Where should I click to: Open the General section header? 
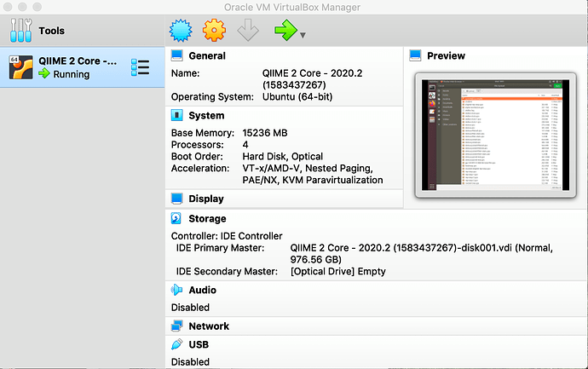coord(207,55)
